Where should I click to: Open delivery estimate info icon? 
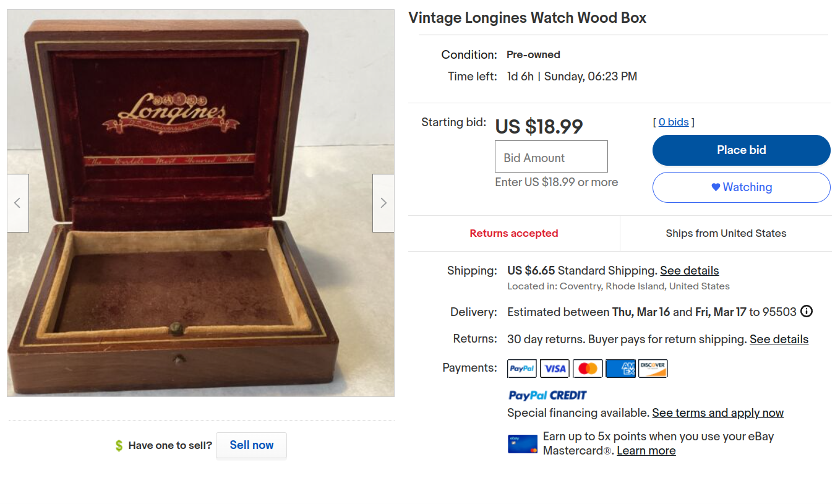coord(806,312)
